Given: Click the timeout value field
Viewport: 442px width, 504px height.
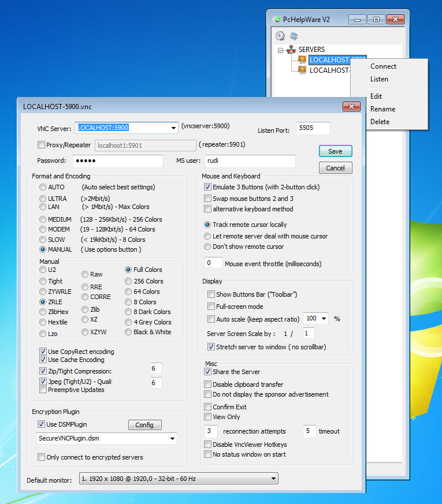Looking at the screenshot, I should click(310, 431).
